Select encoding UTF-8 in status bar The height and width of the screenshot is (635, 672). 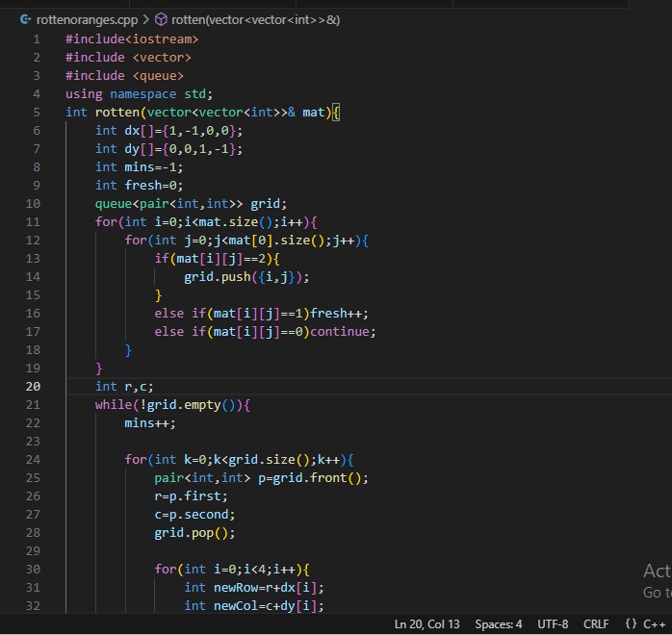click(x=553, y=623)
